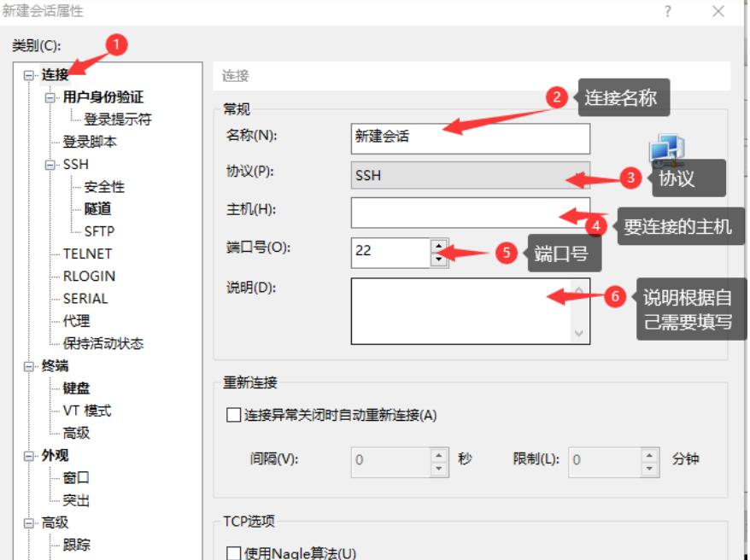
Task: Open 高级 under 终端
Action: [x=77, y=434]
